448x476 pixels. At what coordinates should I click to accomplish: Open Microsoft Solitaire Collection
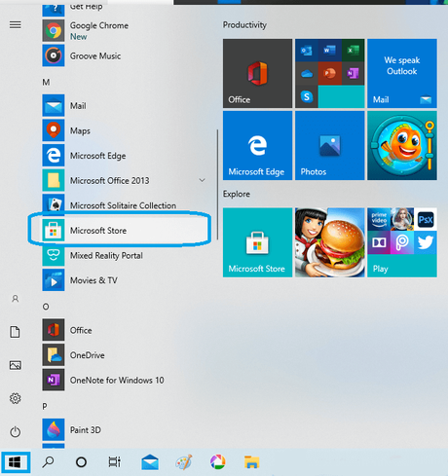pyautogui.click(x=124, y=205)
